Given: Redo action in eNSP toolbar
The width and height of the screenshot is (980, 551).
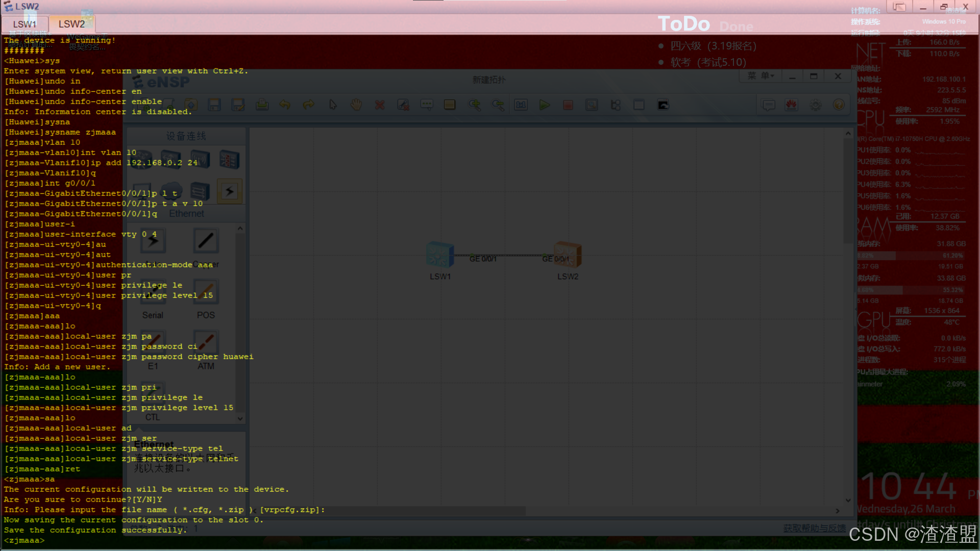Looking at the screenshot, I should tap(308, 105).
